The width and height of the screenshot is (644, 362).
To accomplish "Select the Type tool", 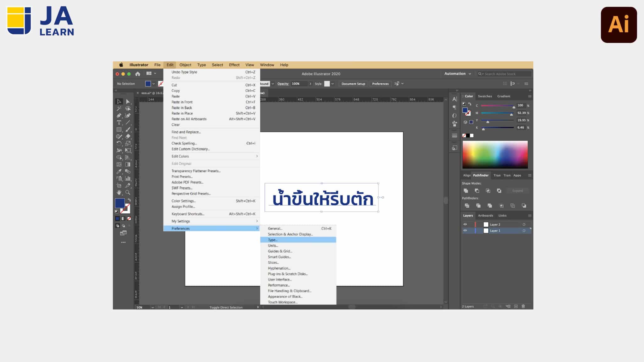I will [x=119, y=123].
